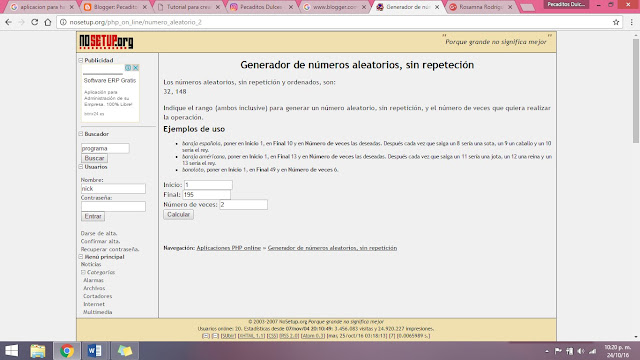The height and width of the screenshot is (360, 640).
Task: Open the Windows Start menu
Action: pos(11,351)
